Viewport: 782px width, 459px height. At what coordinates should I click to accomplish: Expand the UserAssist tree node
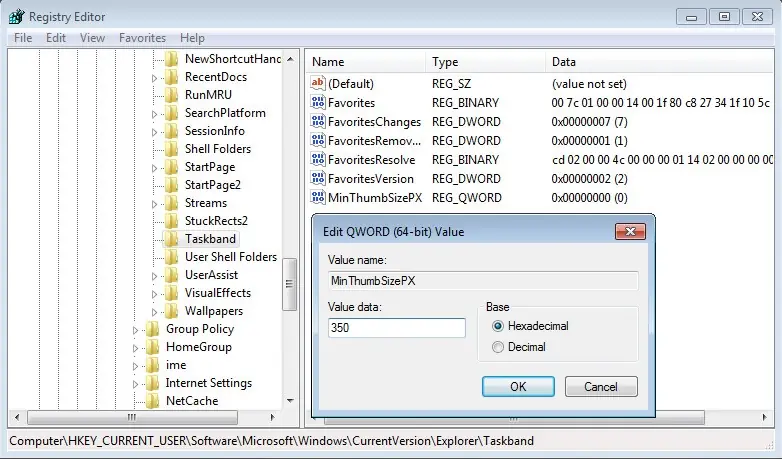154,276
